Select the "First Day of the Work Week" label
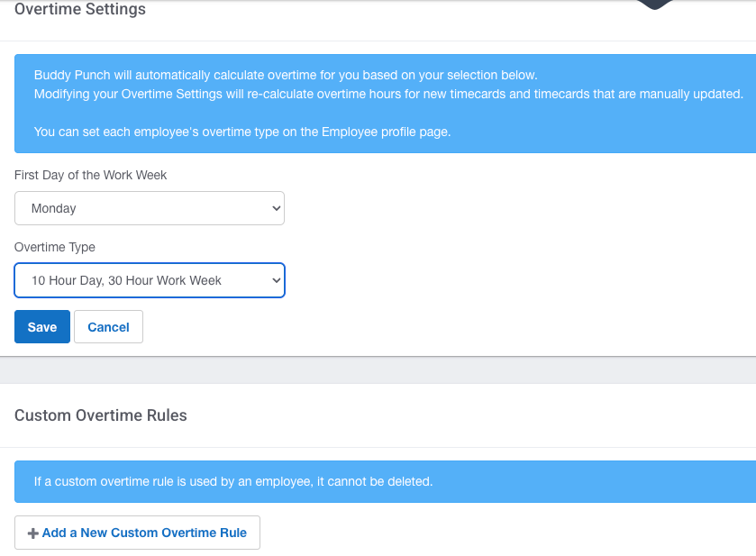 coord(91,175)
